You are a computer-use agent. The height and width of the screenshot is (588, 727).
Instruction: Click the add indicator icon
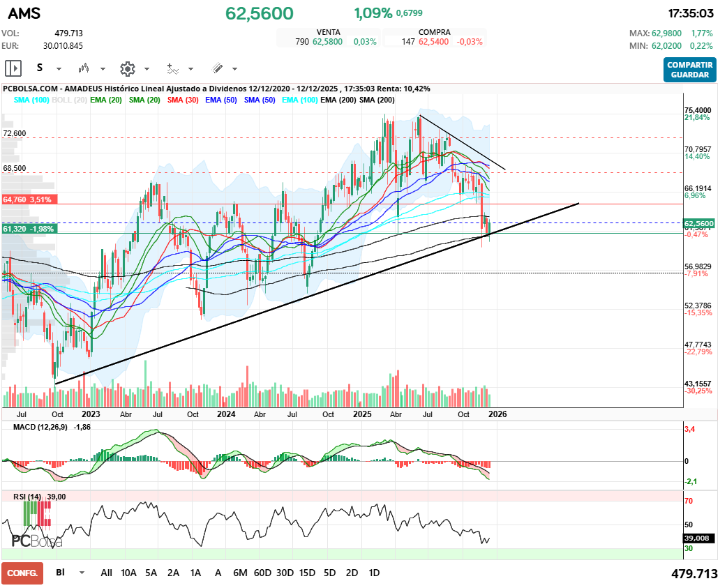[x=172, y=68]
